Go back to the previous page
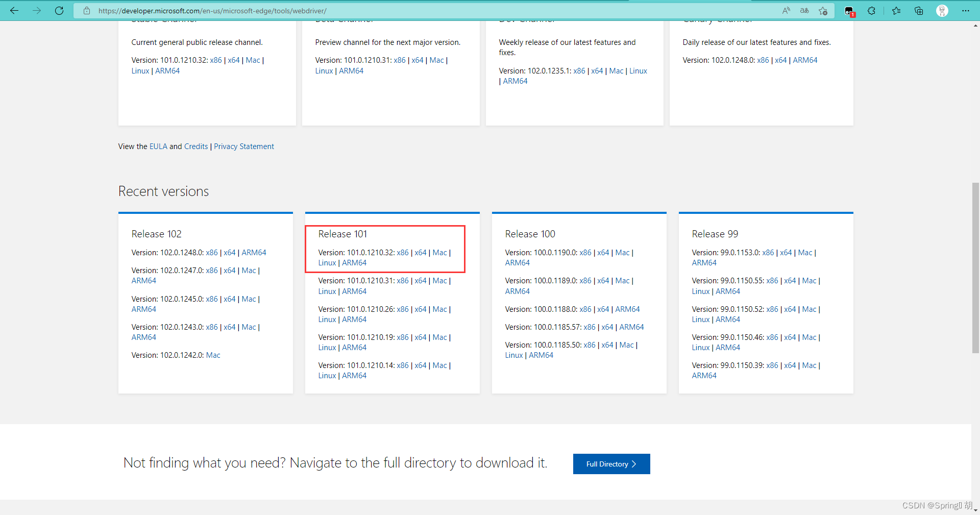 tap(14, 10)
